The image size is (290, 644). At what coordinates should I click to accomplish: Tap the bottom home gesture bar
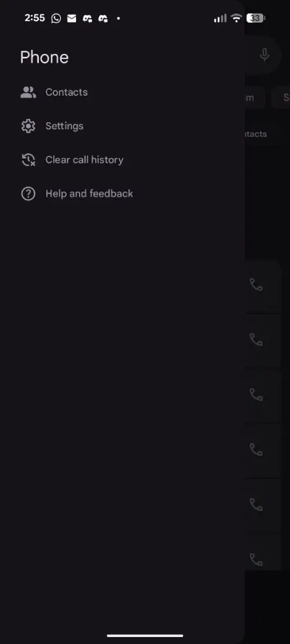tap(145, 635)
